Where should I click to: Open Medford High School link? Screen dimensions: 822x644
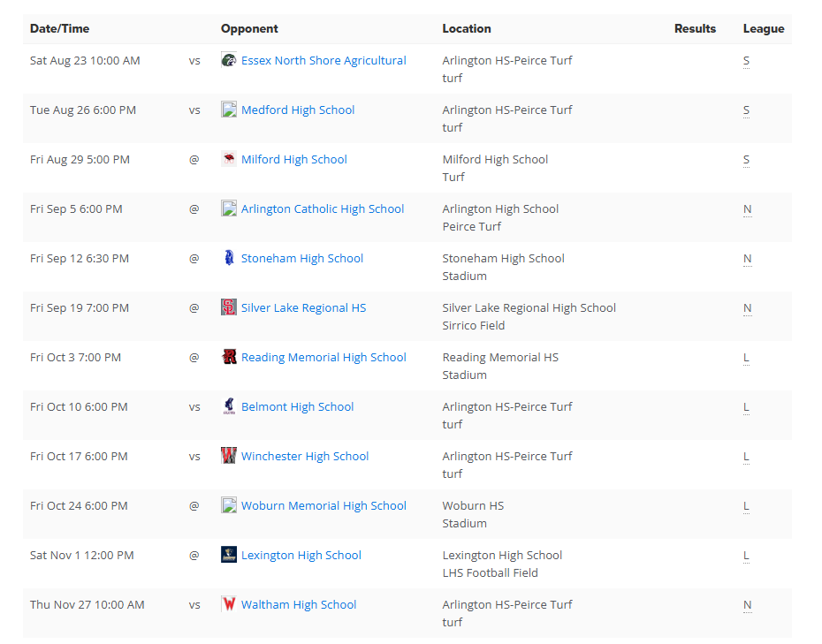[x=298, y=110]
